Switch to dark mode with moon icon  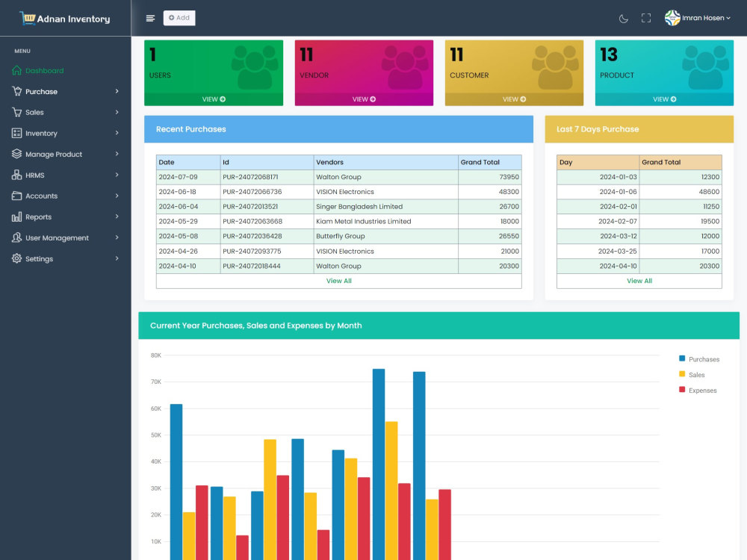(623, 19)
